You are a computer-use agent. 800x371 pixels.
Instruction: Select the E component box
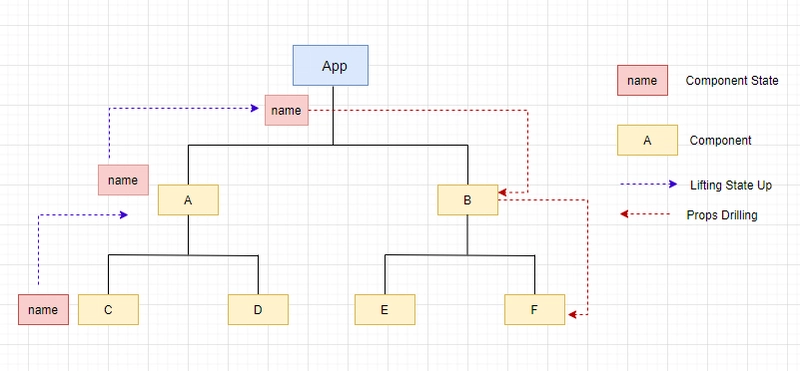coord(385,309)
